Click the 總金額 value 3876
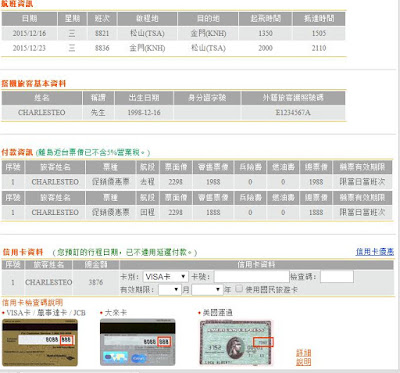 (x=96, y=282)
